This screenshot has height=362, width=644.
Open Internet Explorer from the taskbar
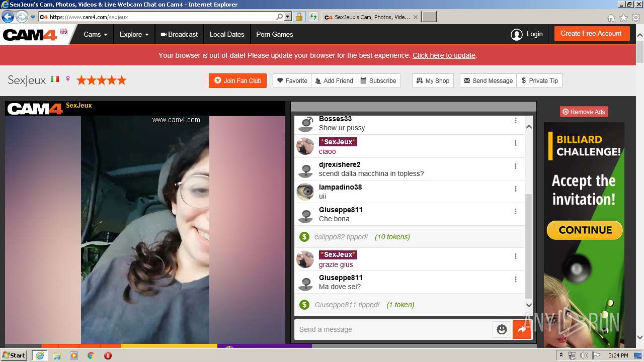tap(39, 355)
